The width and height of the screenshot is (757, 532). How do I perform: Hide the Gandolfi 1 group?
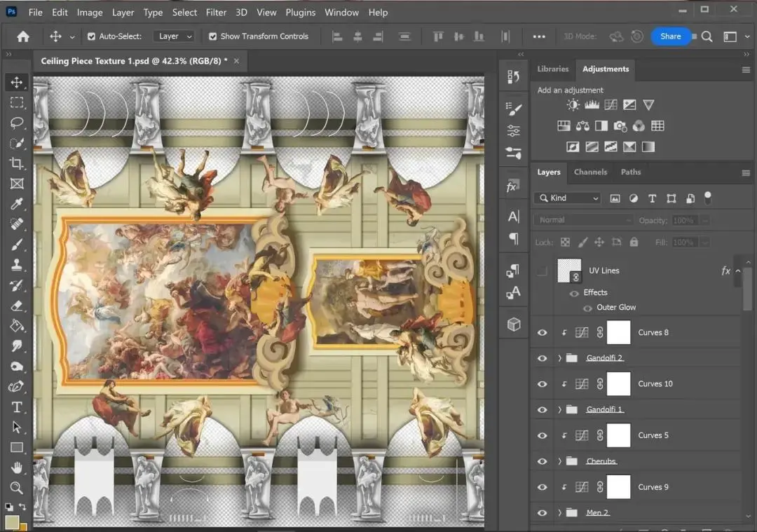542,410
